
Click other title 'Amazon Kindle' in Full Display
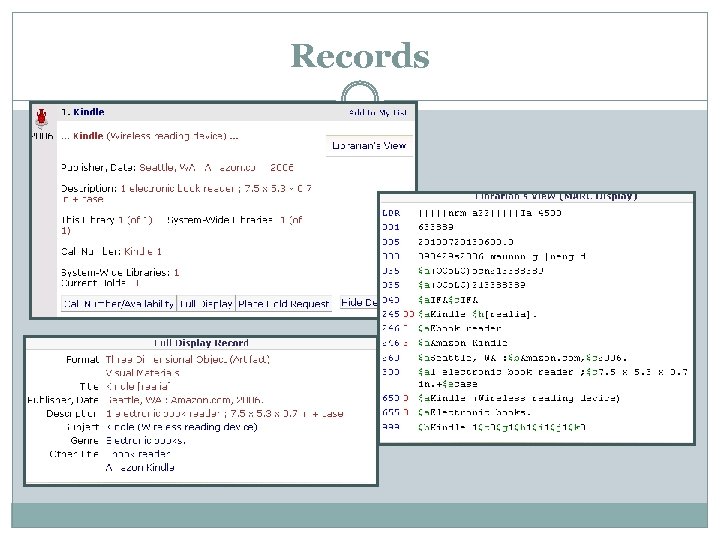[140, 467]
